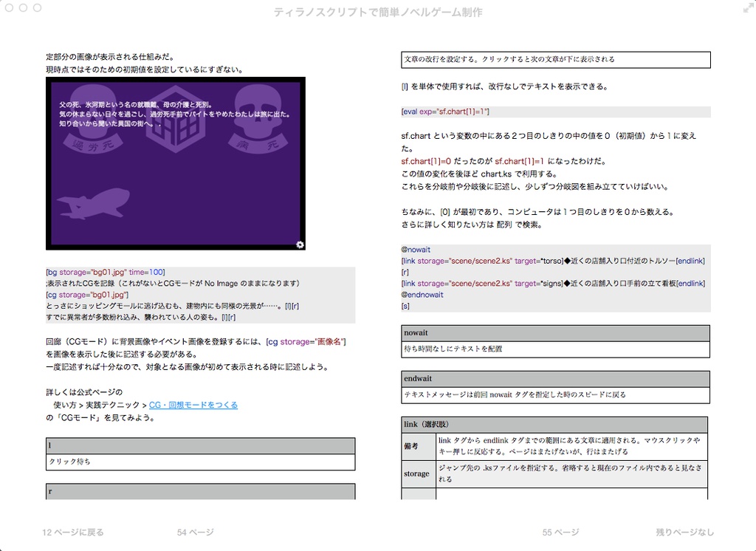
Task: Click the 待ち時間なしにテキストを配置 cell
Action: coord(555,349)
